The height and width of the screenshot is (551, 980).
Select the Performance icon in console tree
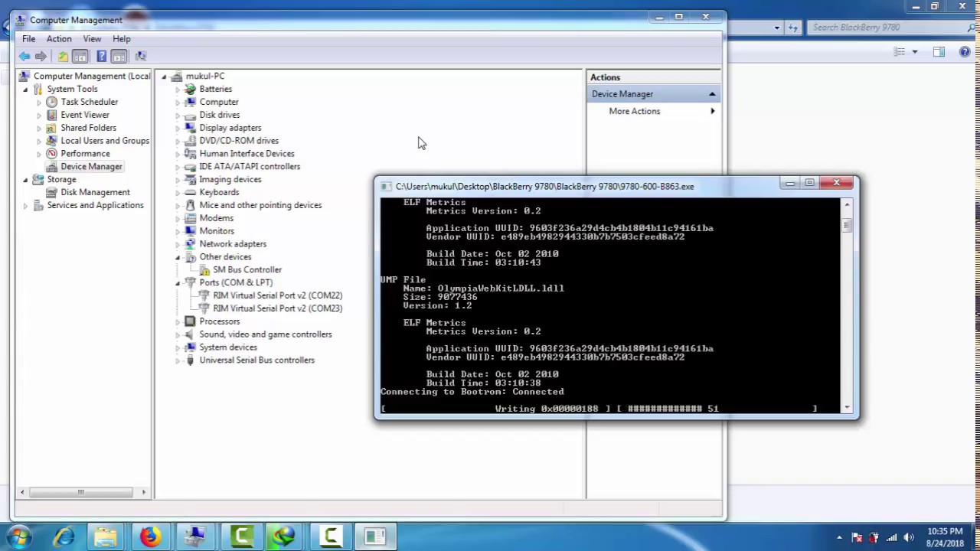point(51,154)
